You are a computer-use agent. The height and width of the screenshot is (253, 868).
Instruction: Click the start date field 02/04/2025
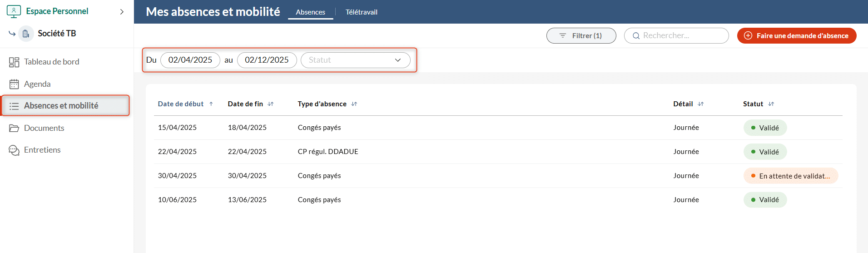click(x=190, y=60)
